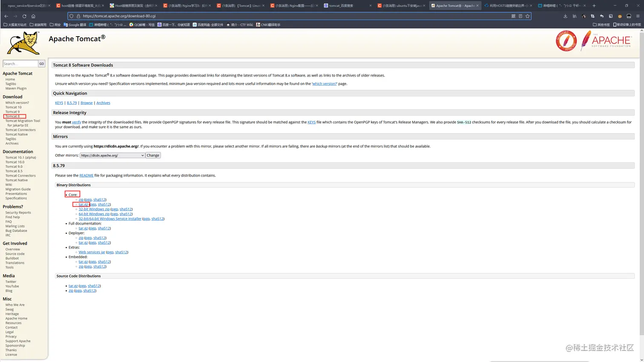Click the screenshot crop tool icon
This screenshot has width=644, height=362.
592,16
